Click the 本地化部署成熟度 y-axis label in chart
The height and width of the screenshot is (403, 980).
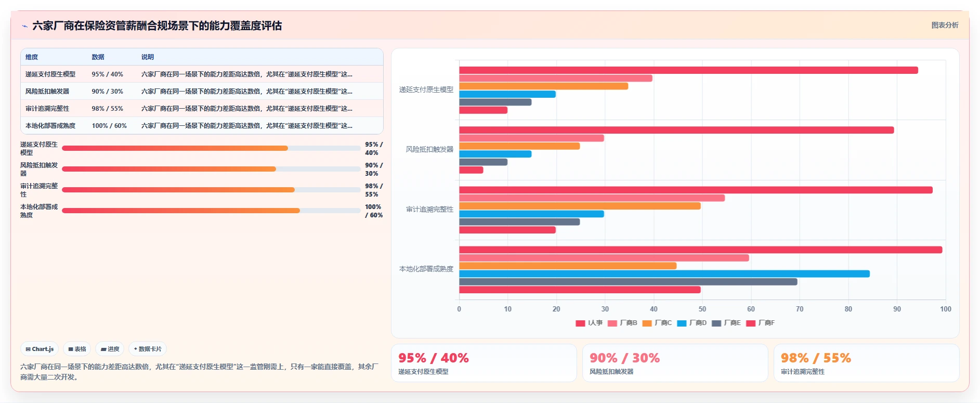pyautogui.click(x=426, y=269)
